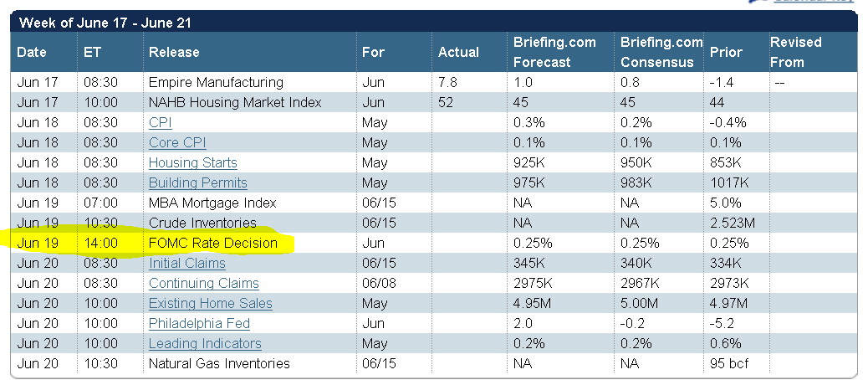Click the Actual column header

(x=458, y=52)
